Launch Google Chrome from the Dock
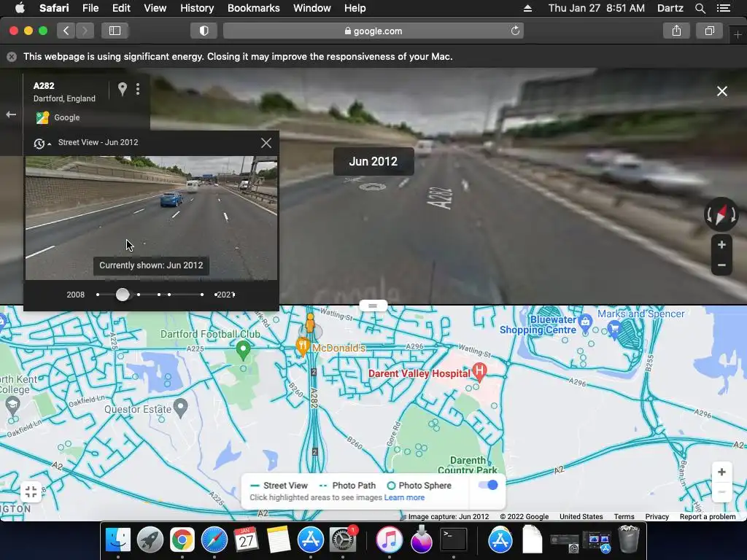The image size is (747, 560). pos(182,540)
